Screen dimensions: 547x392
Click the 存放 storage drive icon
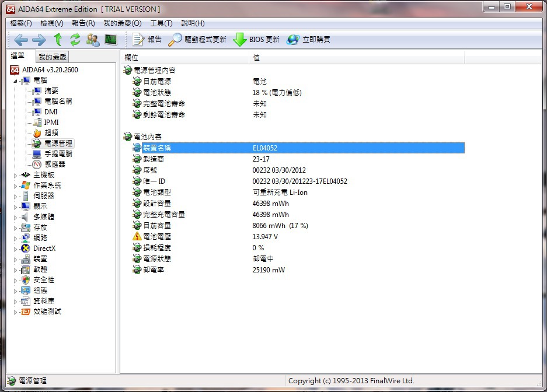(x=26, y=228)
